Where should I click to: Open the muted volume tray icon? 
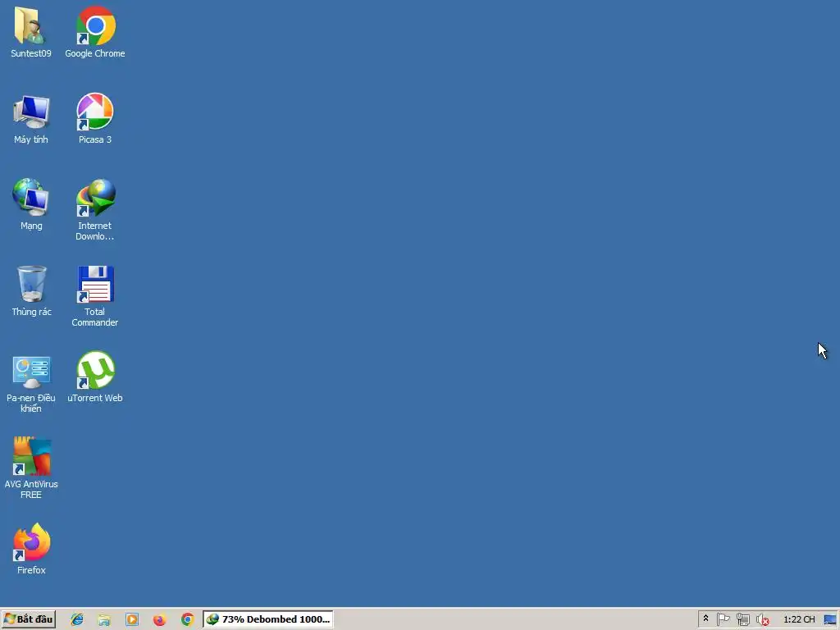[762, 620]
